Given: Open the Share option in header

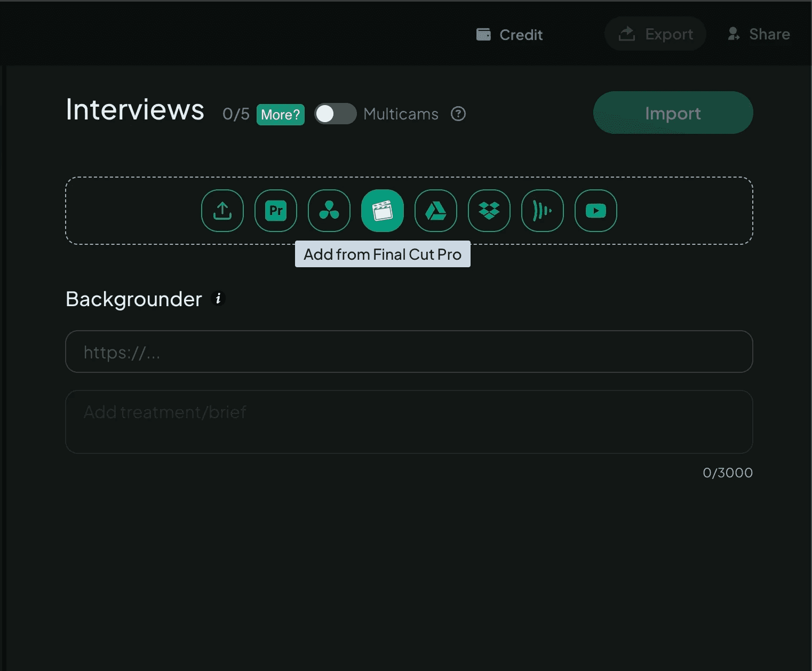Looking at the screenshot, I should coord(758,34).
